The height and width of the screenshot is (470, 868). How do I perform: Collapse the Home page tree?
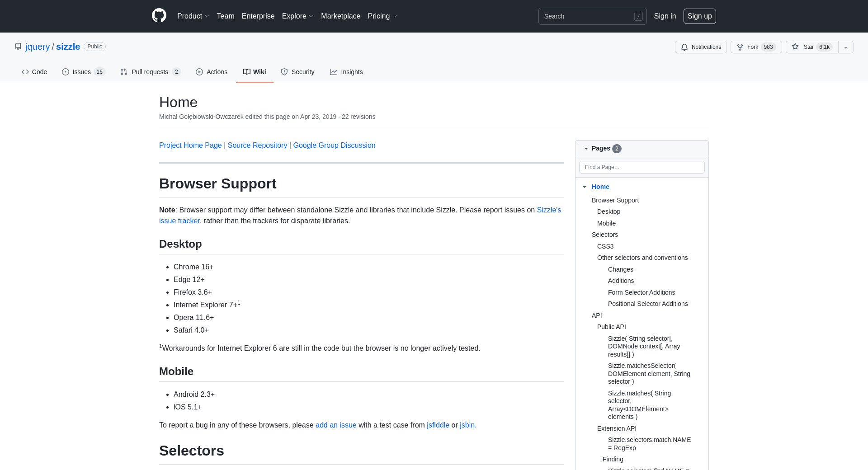[585, 187]
